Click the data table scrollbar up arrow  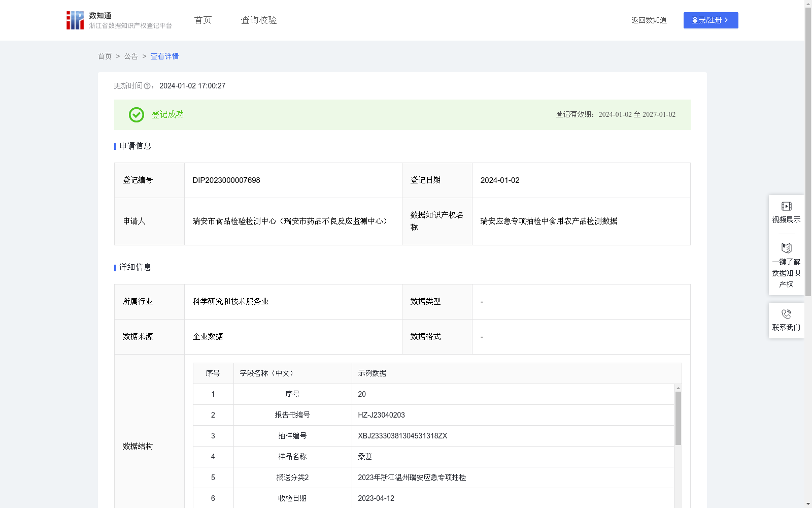(678, 388)
